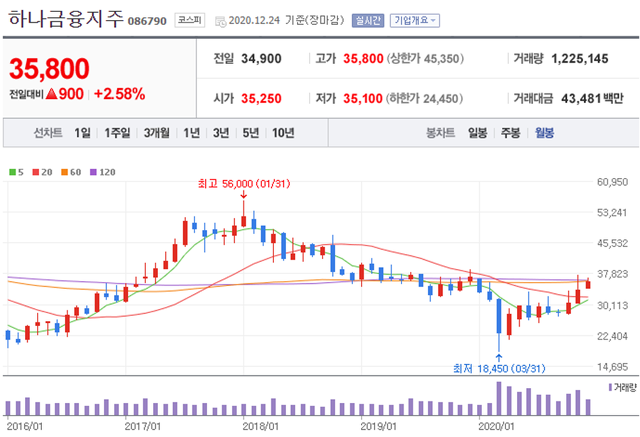
Task: Click the 2018/01 axis label
Action: (261, 427)
